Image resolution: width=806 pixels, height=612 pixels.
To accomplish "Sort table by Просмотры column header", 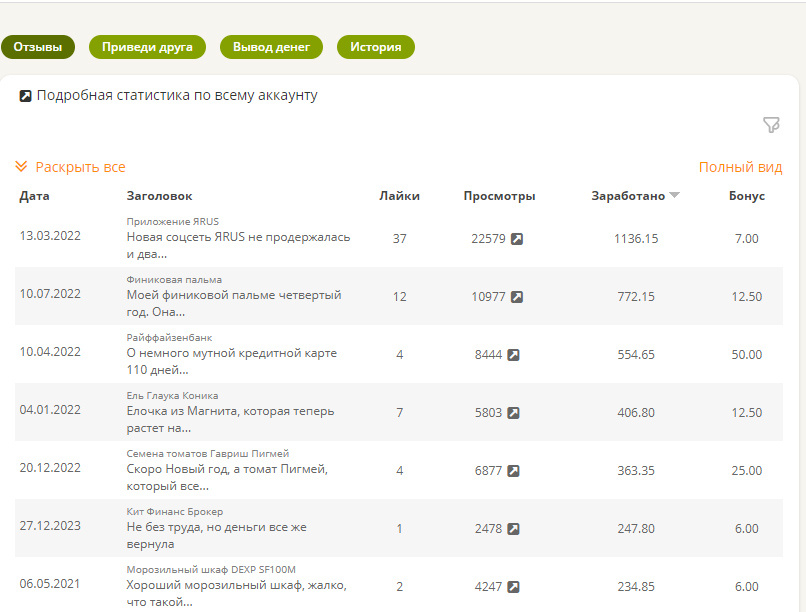I will click(499, 196).
